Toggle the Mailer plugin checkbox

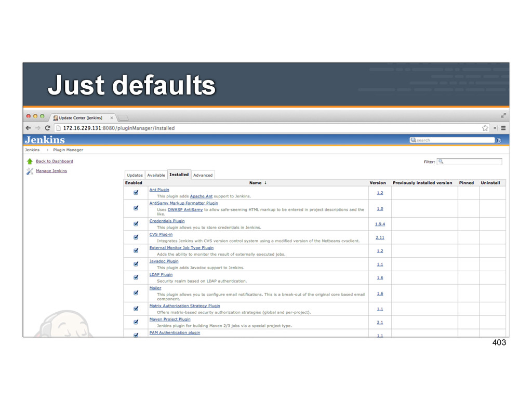tap(136, 293)
